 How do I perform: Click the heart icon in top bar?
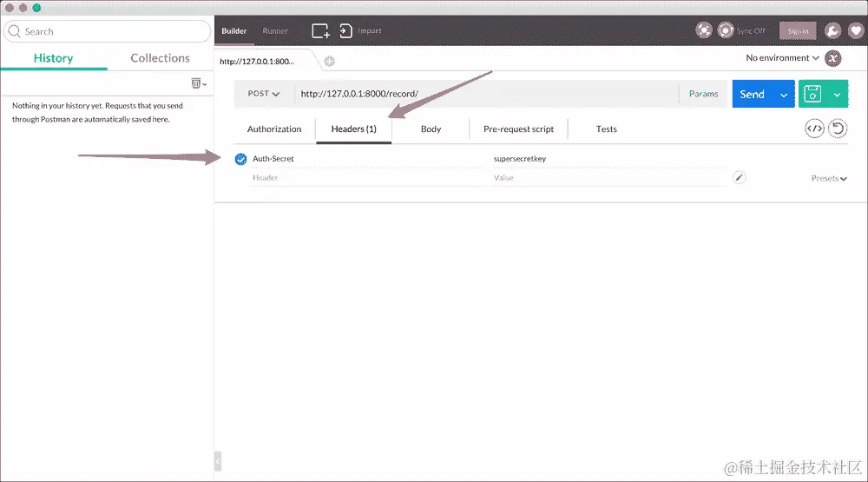click(856, 30)
